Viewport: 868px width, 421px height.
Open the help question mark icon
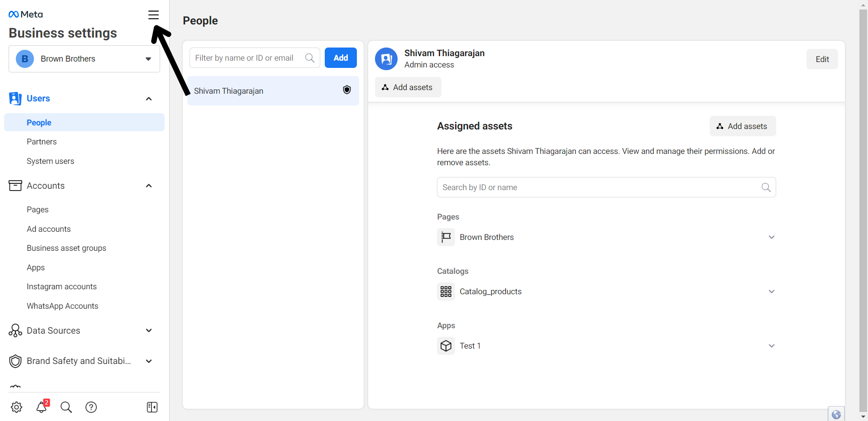coord(91,407)
